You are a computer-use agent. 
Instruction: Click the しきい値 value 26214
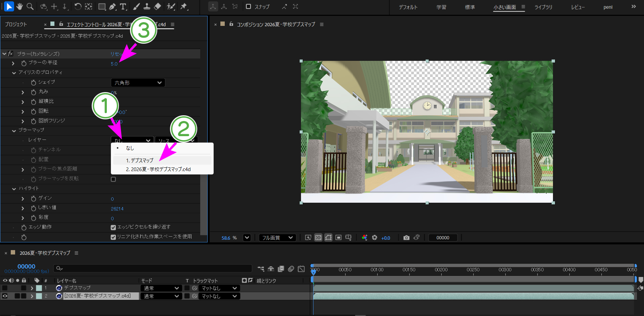pyautogui.click(x=117, y=209)
